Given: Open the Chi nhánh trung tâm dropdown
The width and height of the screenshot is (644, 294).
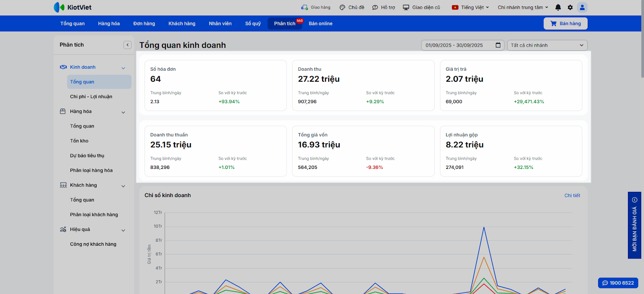Looking at the screenshot, I should 522,7.
